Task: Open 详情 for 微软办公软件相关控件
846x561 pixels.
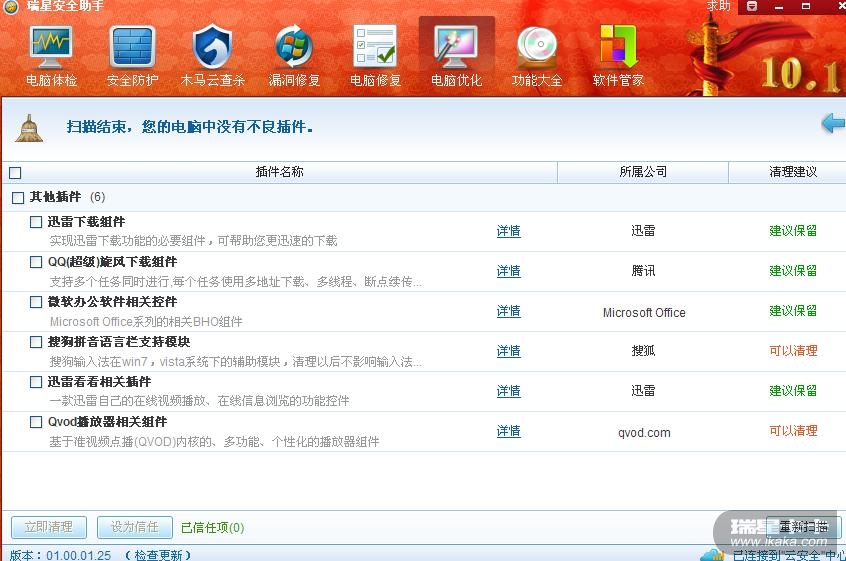Action: 508,311
